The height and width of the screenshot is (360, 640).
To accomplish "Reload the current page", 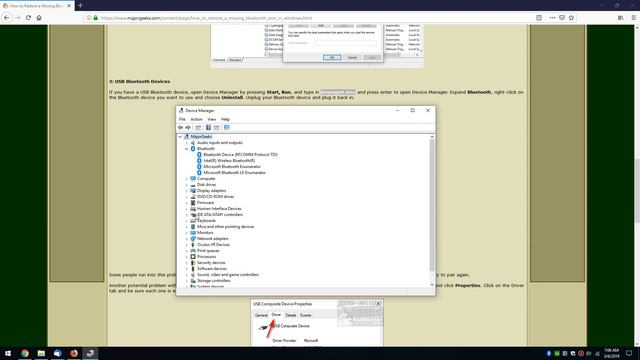I will [28, 18].
